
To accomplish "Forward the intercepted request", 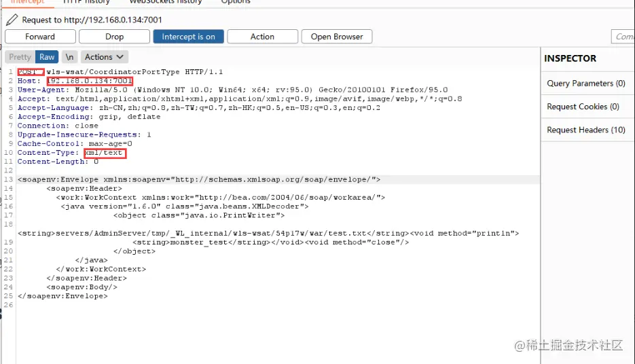I will tap(40, 37).
